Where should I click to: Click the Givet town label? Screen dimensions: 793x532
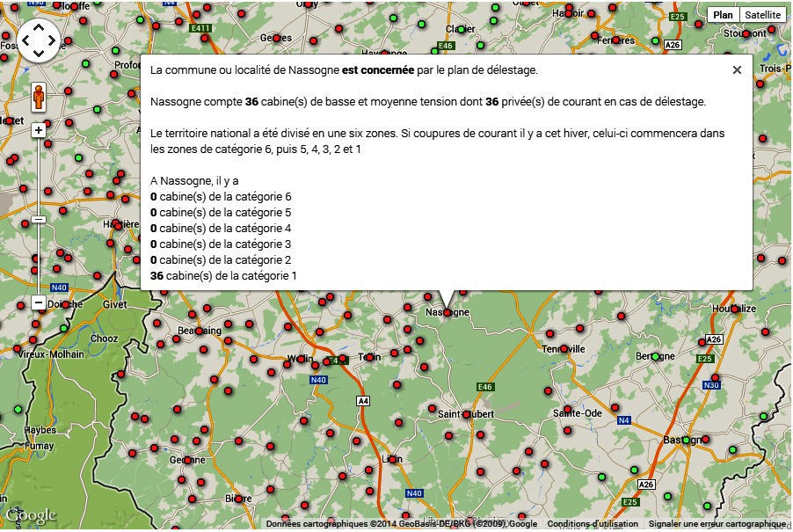point(115,304)
